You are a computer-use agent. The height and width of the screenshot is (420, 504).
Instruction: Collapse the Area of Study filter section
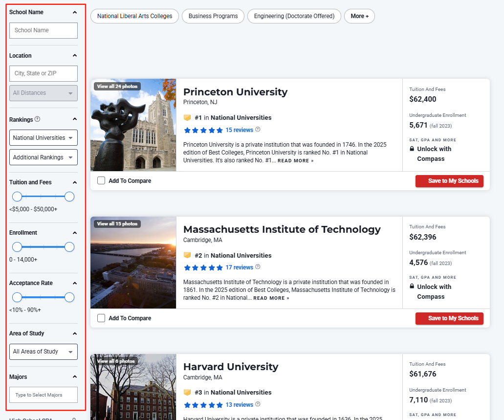tap(75, 333)
